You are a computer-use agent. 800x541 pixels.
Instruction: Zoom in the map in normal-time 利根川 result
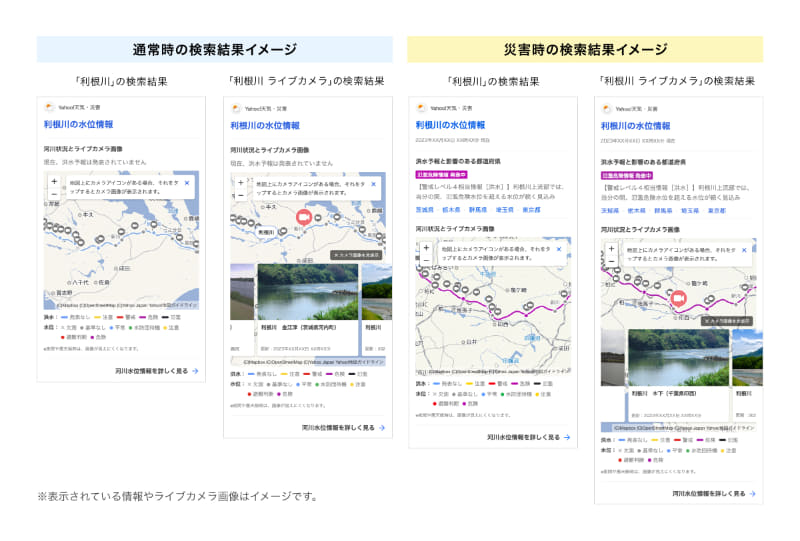(54, 182)
